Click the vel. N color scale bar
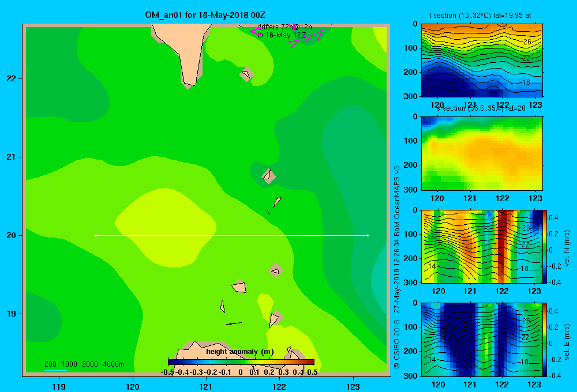Image resolution: width=577 pixels, height=392 pixels. [545, 246]
